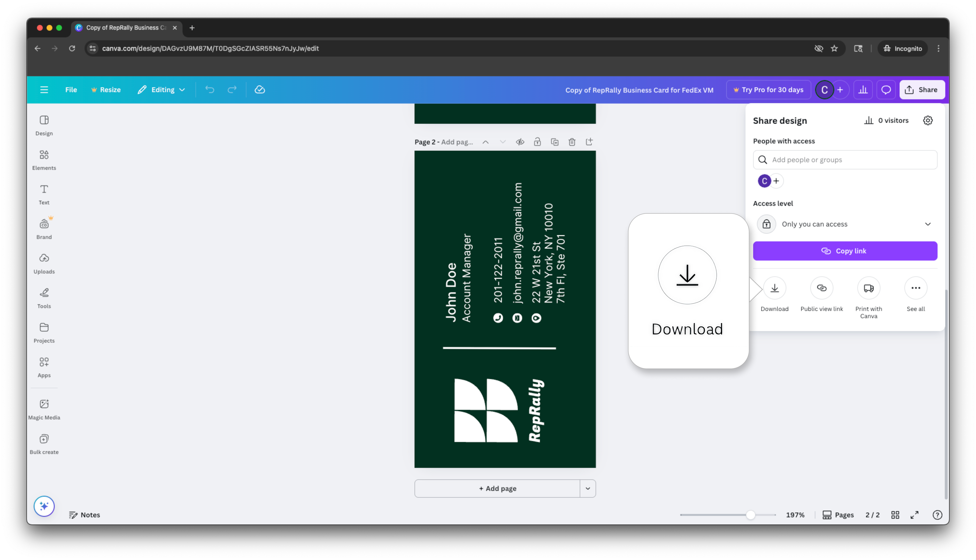Click design title Copy of RepRally Business Card

coord(639,90)
